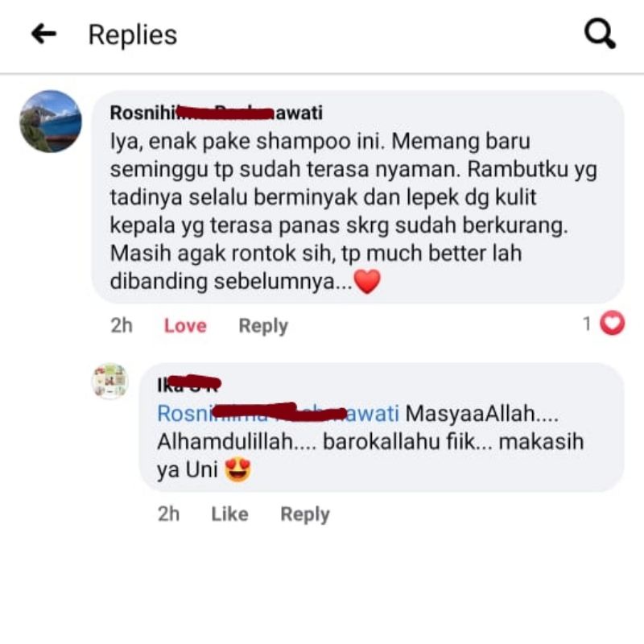Viewport: 644px width, 644px height.
Task: Go back using the arrow beside Replies
Action: [43, 34]
